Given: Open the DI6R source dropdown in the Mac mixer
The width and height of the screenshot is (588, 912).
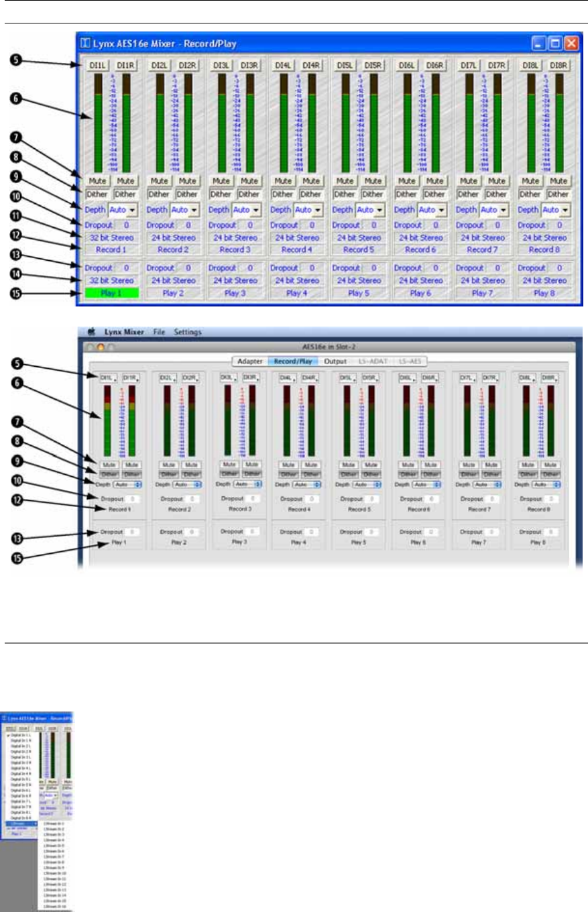Looking at the screenshot, I should [x=431, y=379].
